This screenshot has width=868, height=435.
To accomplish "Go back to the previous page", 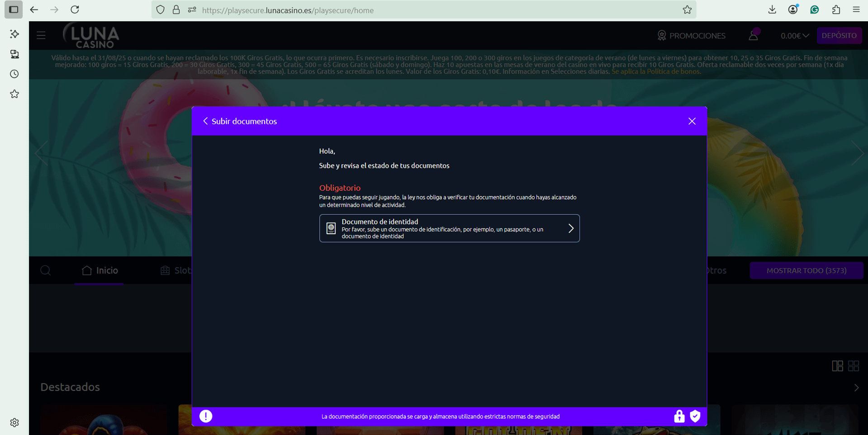I will point(34,9).
